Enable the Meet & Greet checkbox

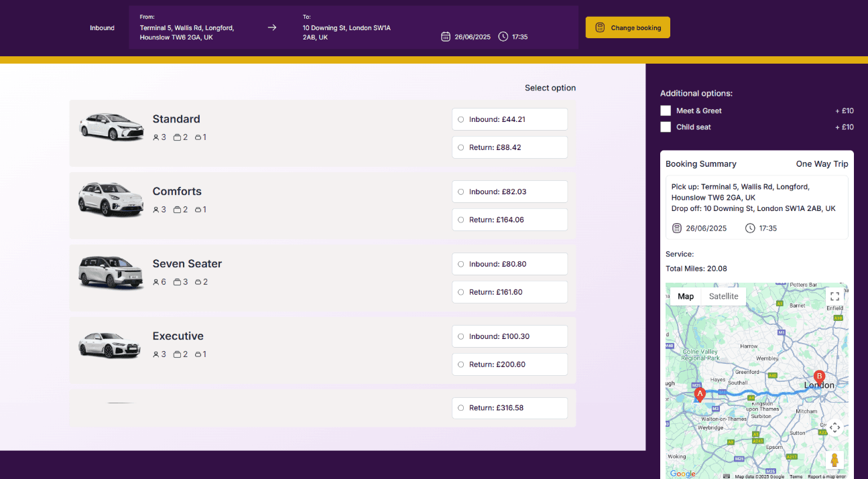tap(666, 111)
